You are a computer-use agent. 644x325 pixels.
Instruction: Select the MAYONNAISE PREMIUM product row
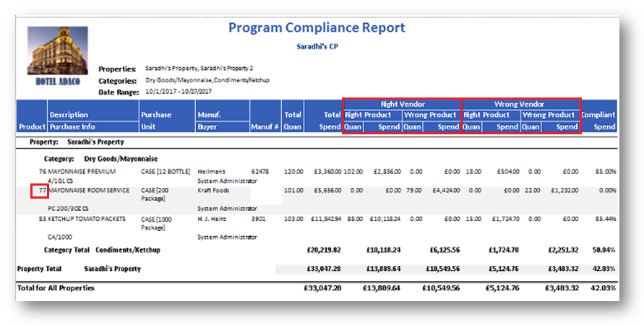pyautogui.click(x=82, y=172)
